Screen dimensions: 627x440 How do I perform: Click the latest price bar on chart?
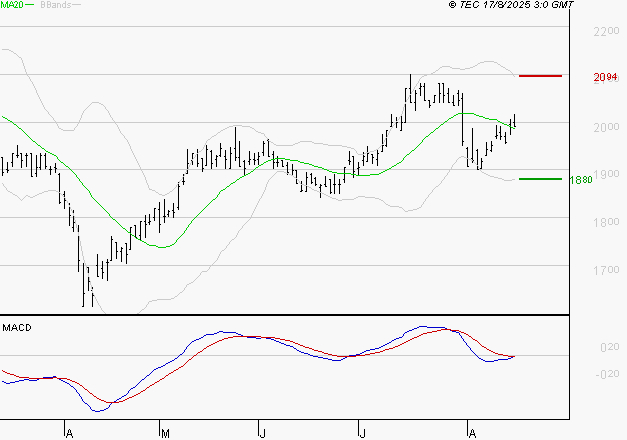point(514,122)
